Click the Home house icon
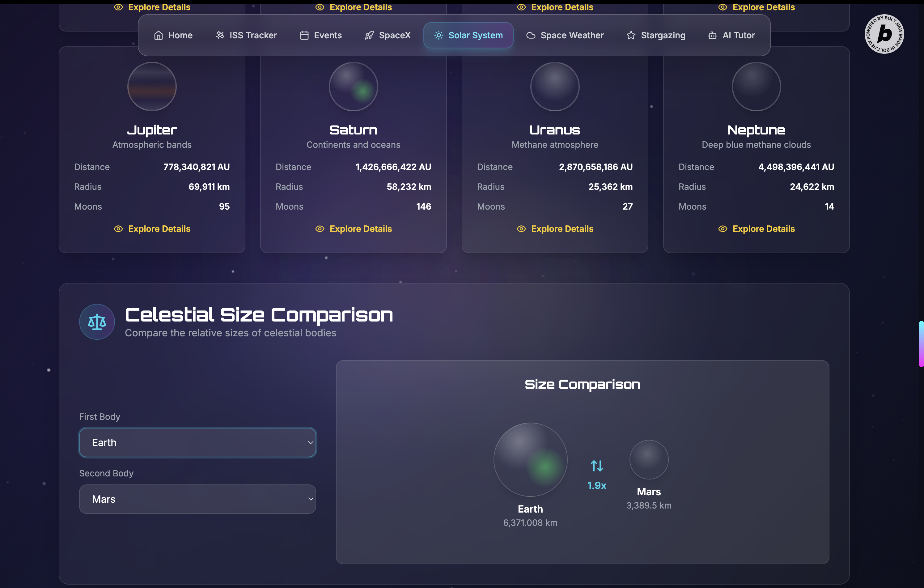Screen dimensions: 924x588 [x=159, y=35]
